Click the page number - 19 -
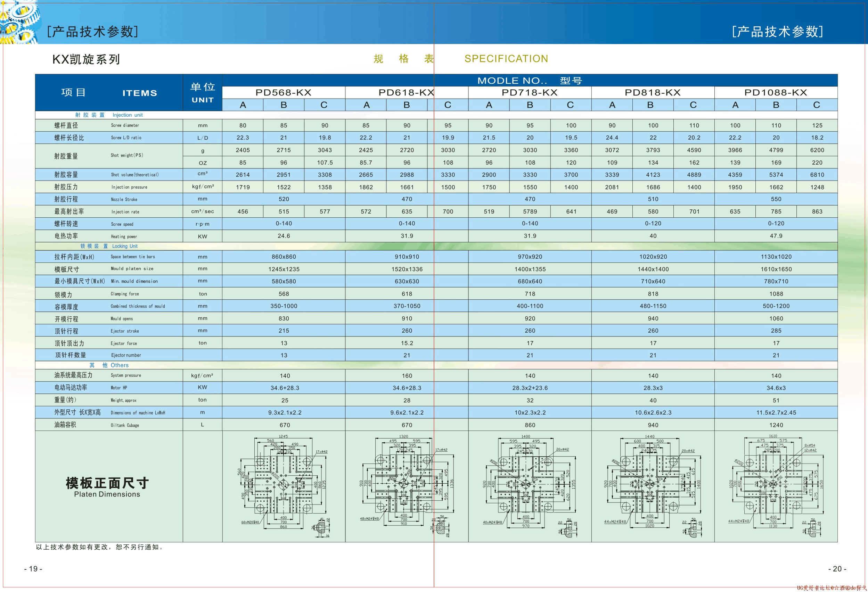The image size is (868, 592). (33, 569)
